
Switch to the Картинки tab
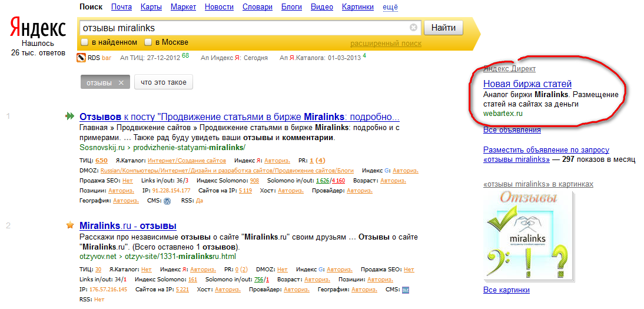tap(357, 7)
